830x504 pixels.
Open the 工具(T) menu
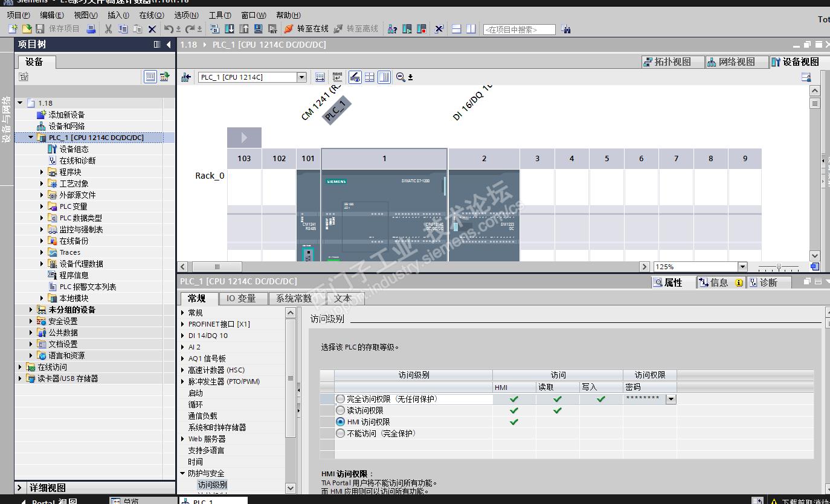(220, 15)
